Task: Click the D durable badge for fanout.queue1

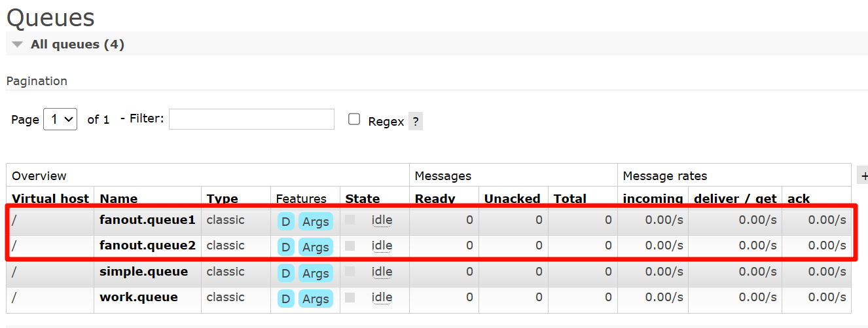Action: 285,221
